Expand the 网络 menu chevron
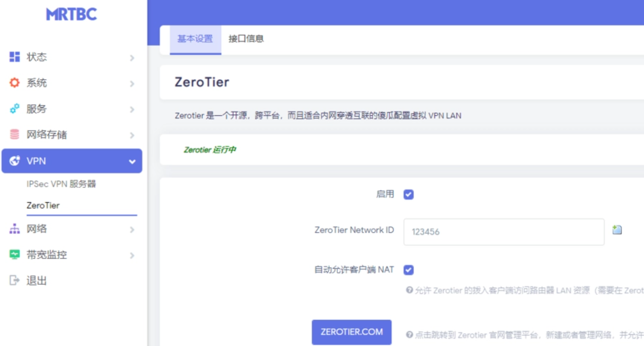Image resolution: width=644 pixels, height=346 pixels. tap(132, 230)
